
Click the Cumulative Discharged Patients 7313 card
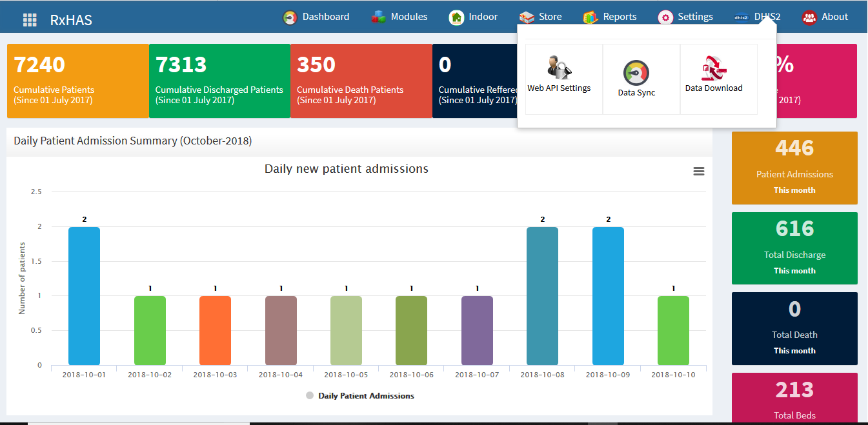tap(219, 81)
